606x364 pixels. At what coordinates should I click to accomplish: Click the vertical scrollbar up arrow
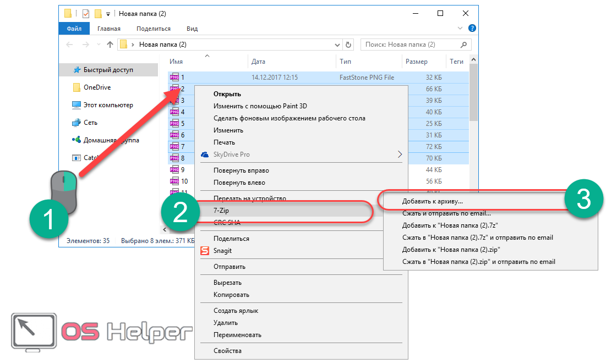coord(473,59)
